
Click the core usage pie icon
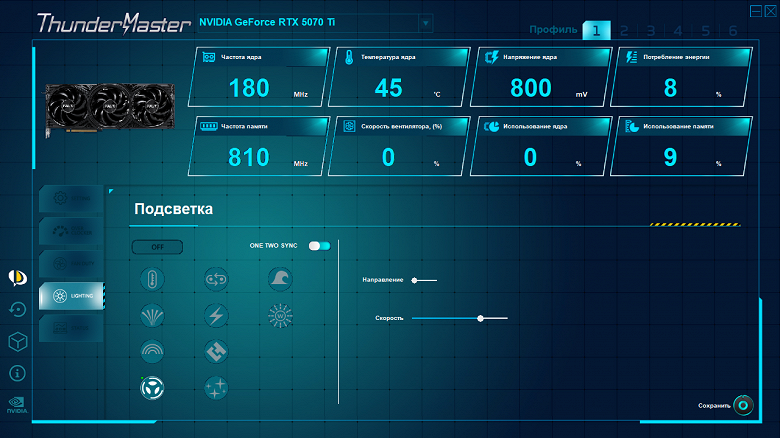[x=491, y=126]
